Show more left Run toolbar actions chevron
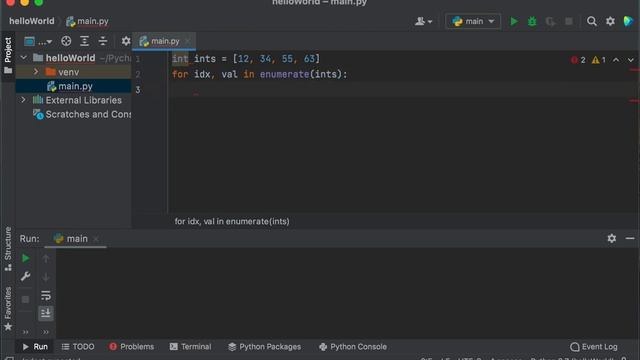This screenshot has height=360, width=640. pos(25,332)
